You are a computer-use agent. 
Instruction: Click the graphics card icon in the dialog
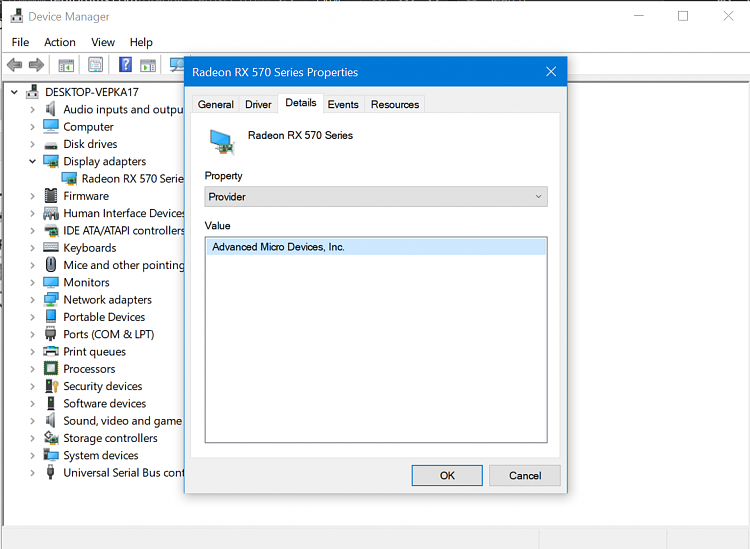tap(222, 142)
